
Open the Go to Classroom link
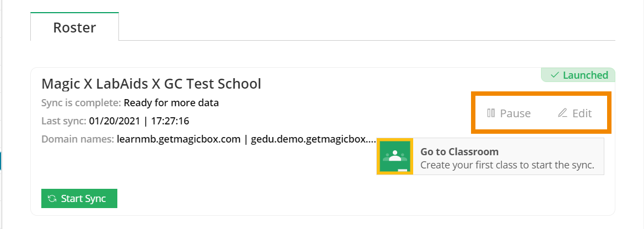pyautogui.click(x=459, y=151)
